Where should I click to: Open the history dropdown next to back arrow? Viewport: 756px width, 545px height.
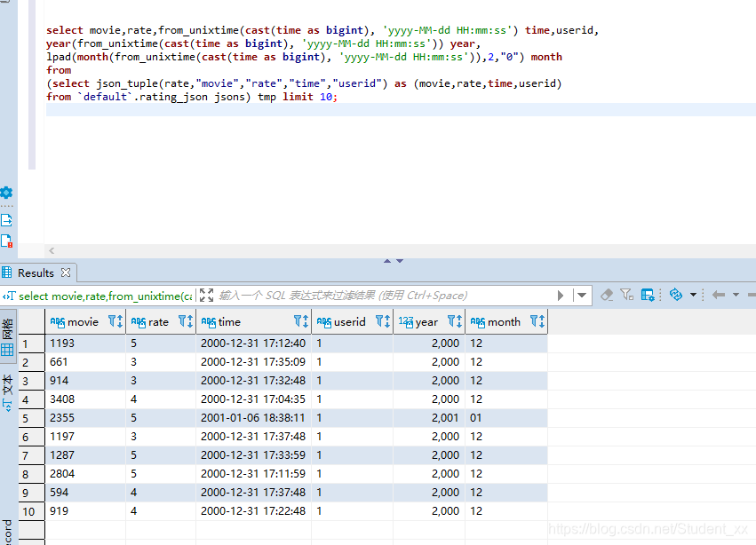tap(736, 295)
